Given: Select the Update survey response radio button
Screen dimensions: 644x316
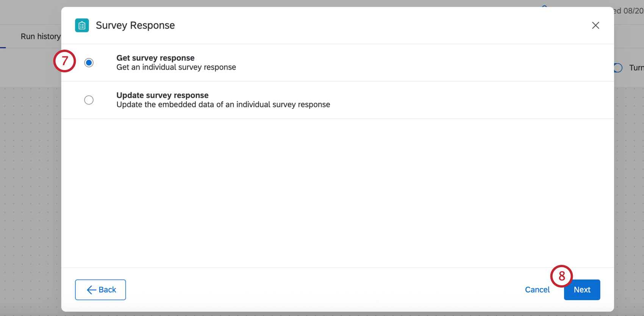Looking at the screenshot, I should pos(89,100).
